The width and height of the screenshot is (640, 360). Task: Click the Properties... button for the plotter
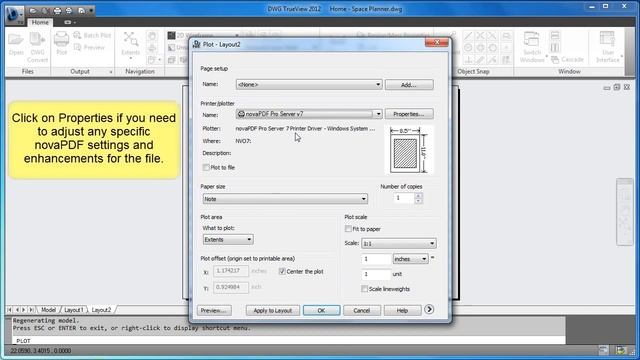(409, 114)
